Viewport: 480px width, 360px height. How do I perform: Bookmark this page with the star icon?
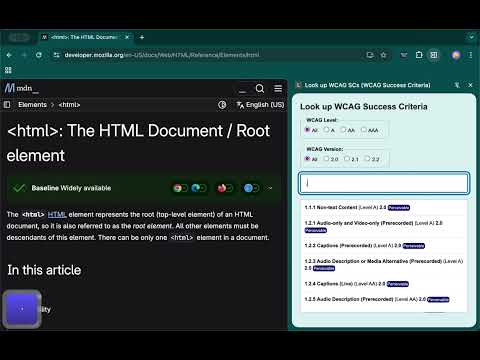383,55
